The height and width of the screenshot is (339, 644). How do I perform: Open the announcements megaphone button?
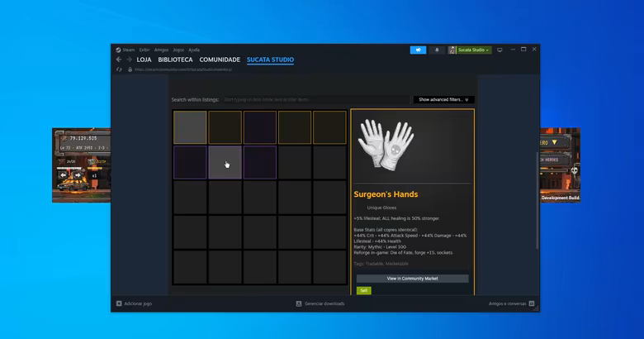click(418, 50)
